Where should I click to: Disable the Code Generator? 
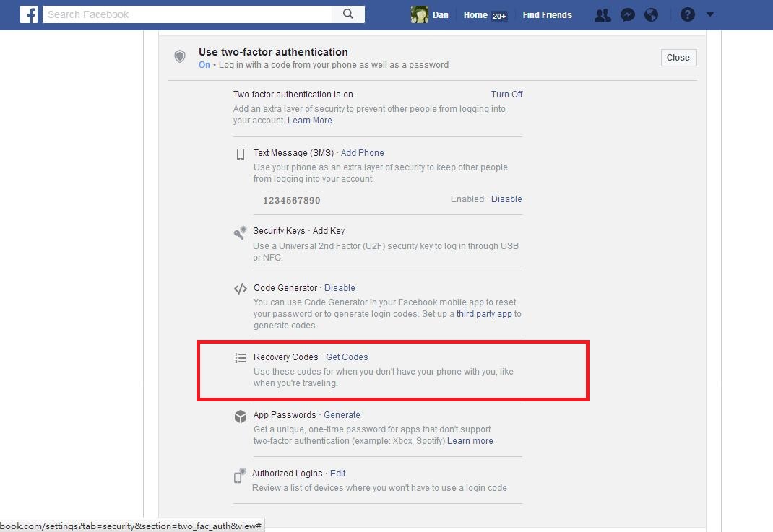[340, 288]
